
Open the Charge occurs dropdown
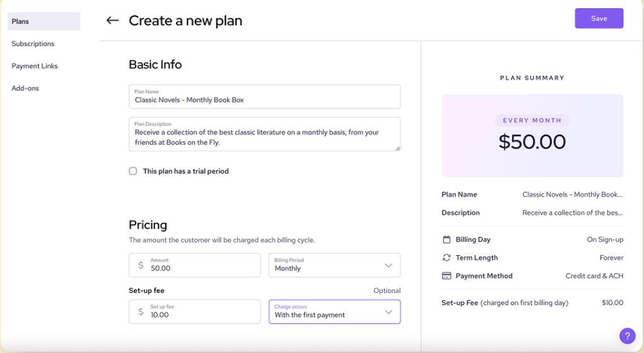click(335, 311)
